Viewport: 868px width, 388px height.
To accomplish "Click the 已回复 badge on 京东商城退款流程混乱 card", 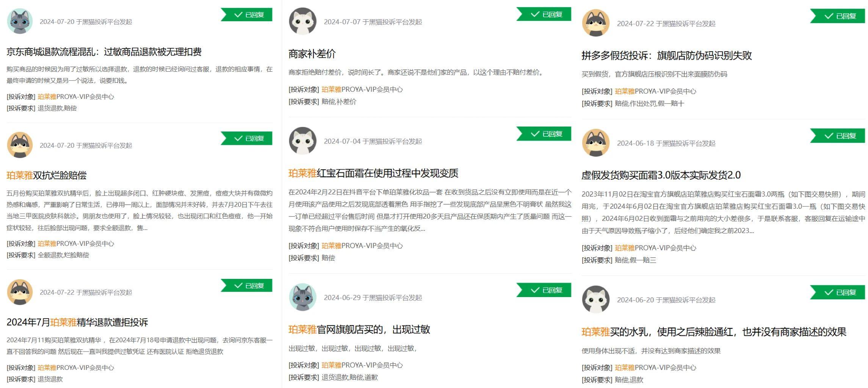I will 247,15.
